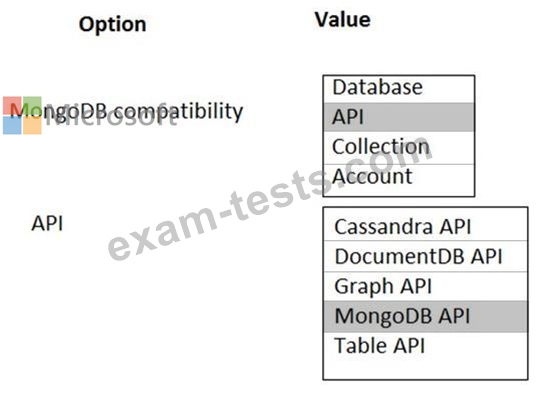The width and height of the screenshot is (540, 396).
Task: Pick Account in the first value list
Action: tap(398, 178)
